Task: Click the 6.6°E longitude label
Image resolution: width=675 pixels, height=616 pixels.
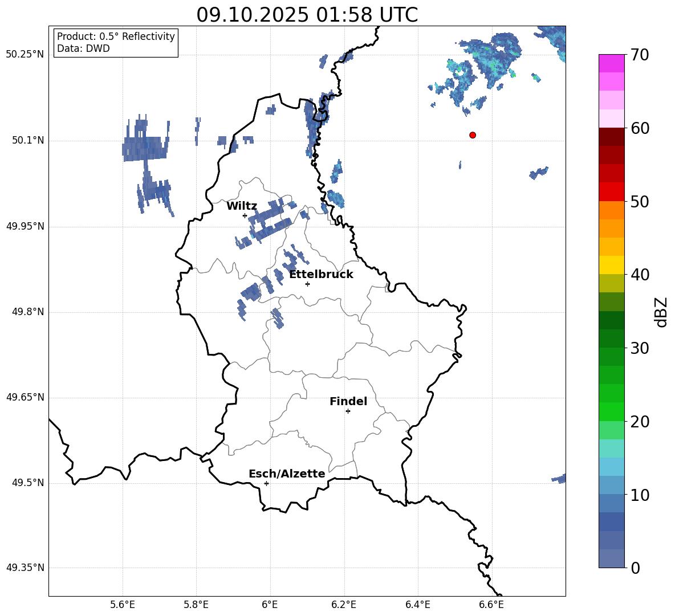Action: (491, 605)
